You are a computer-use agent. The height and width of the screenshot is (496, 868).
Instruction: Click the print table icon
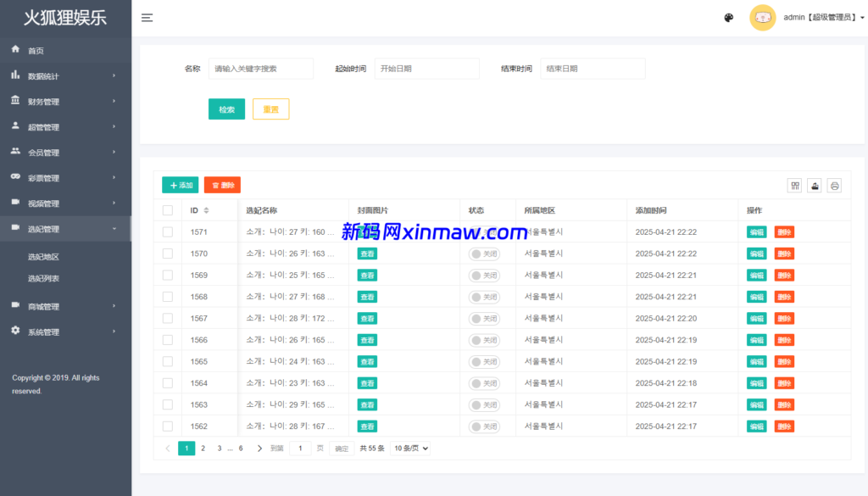(x=834, y=186)
